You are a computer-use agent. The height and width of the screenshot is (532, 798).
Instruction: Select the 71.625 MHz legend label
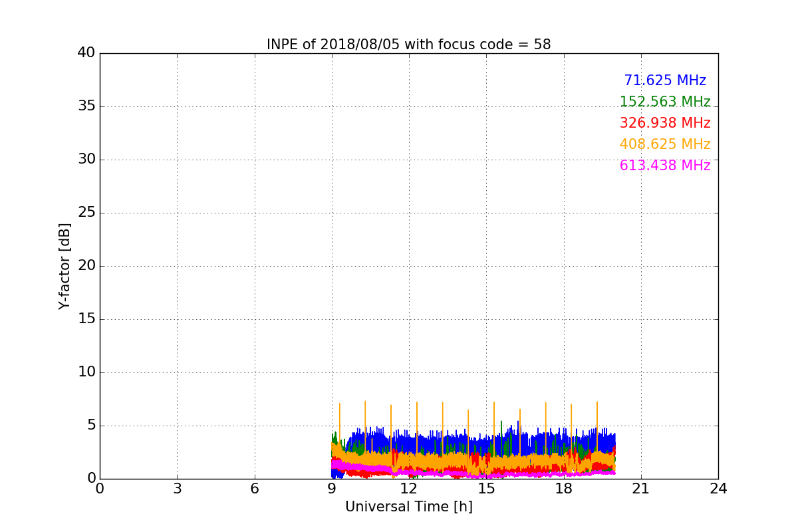pyautogui.click(x=665, y=80)
